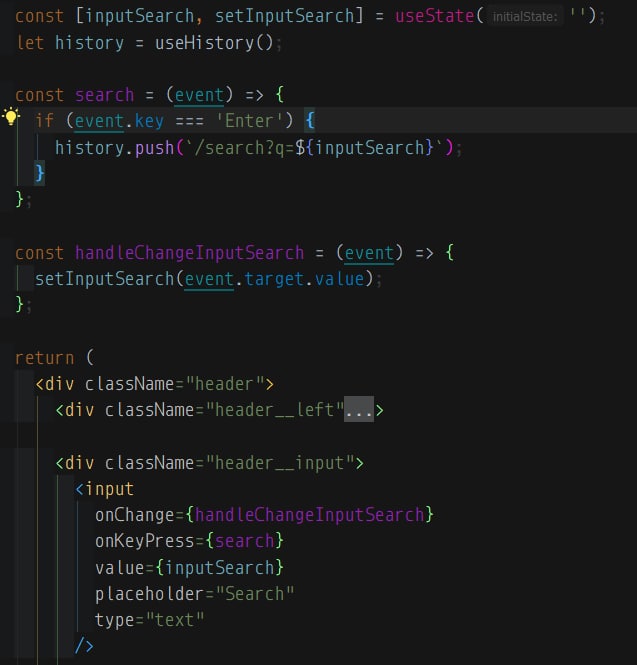Click the highlighted closing brace of the if block
This screenshot has width=637, height=665.
39,173
